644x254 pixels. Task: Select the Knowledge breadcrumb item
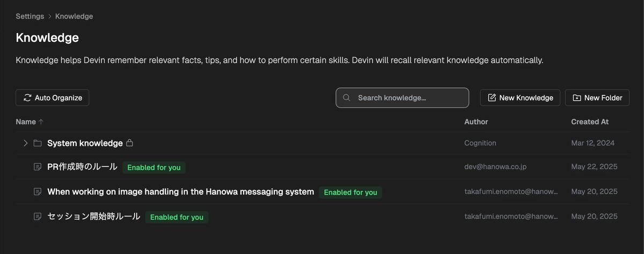click(x=74, y=17)
